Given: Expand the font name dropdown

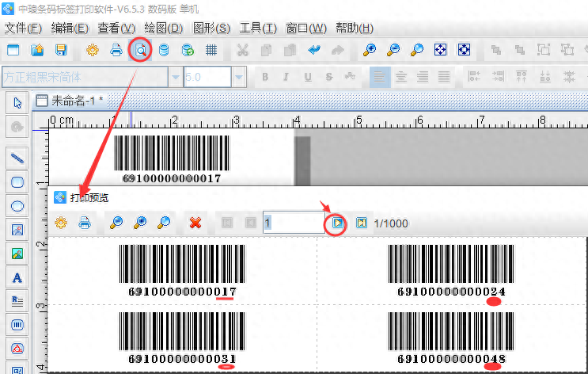Looking at the screenshot, I should pyautogui.click(x=175, y=77).
